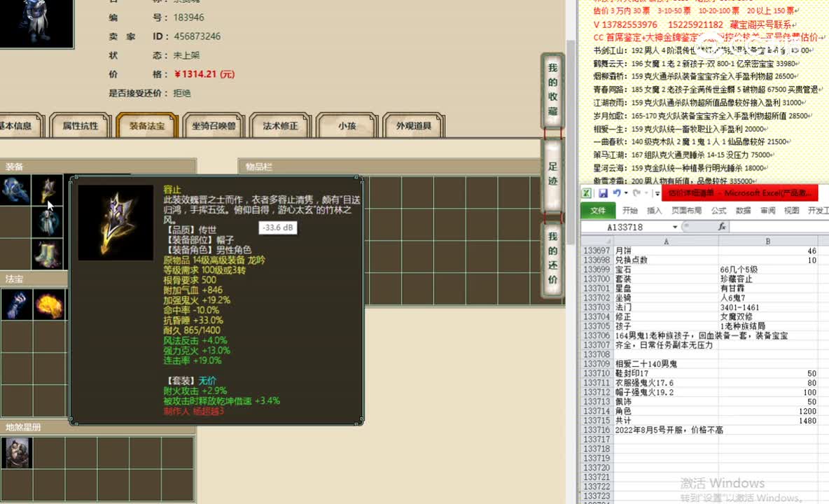Click the Excel Redo icon
Viewport: 829px width, 504px height.
tap(637, 193)
